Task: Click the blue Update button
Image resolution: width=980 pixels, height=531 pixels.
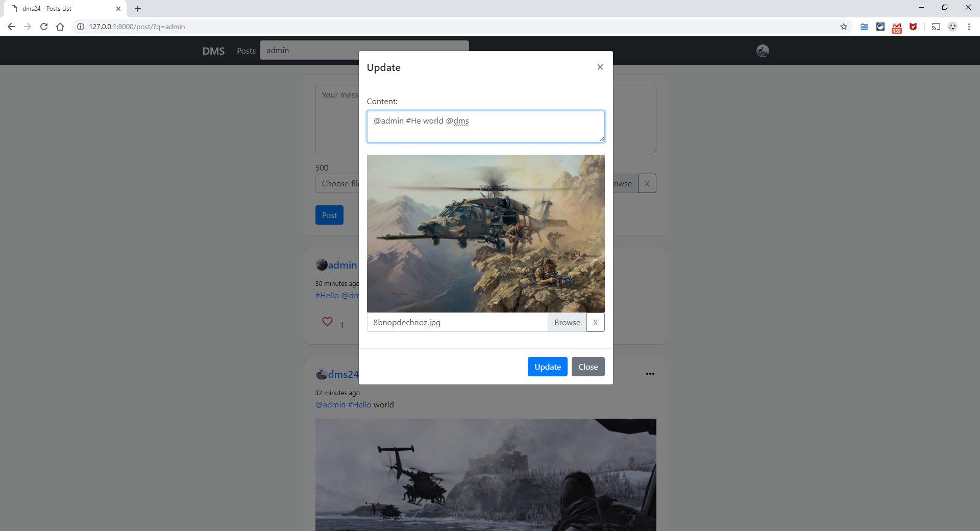Action: 547,367
